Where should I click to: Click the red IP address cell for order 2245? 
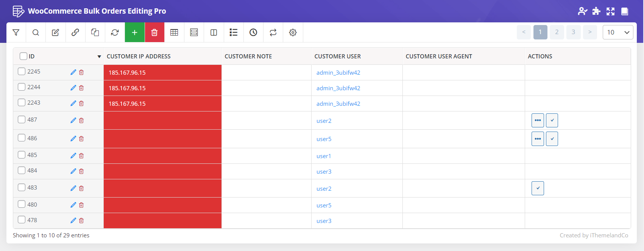click(162, 72)
